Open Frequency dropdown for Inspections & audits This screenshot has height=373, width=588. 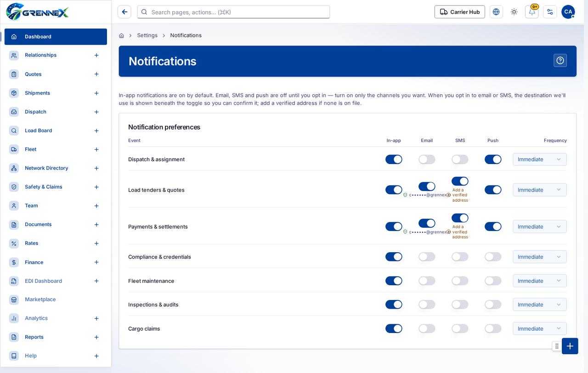[x=540, y=305]
